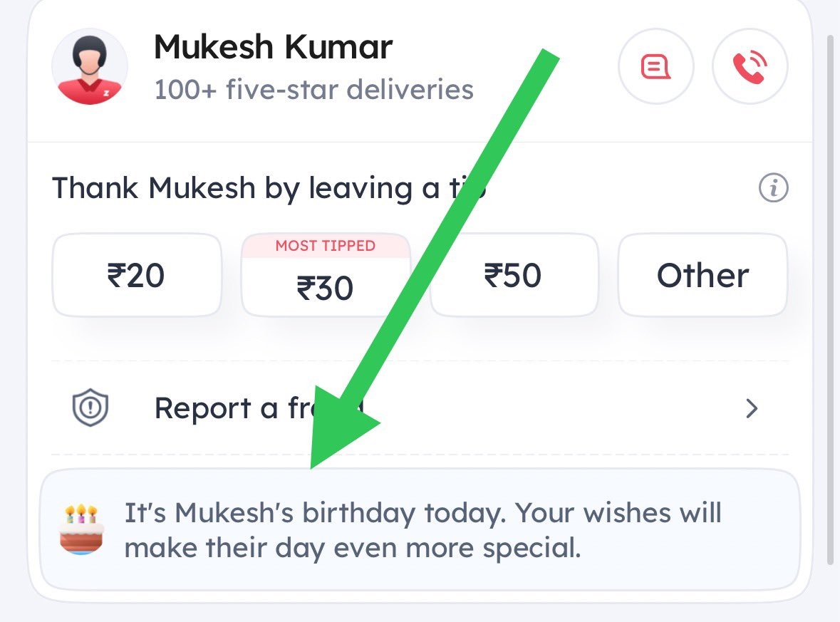Select the ₹20 tip amount
The image size is (840, 622).
point(136,276)
